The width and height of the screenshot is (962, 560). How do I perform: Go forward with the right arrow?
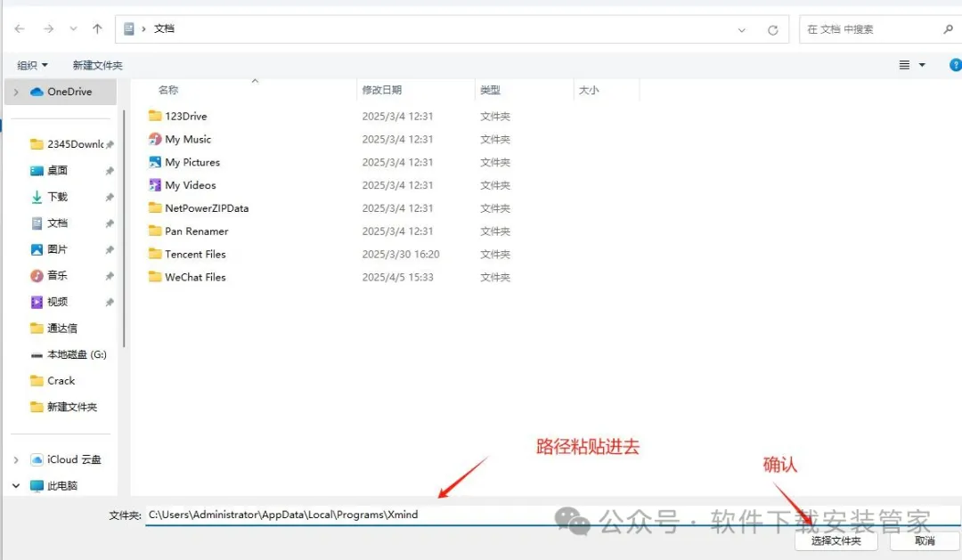pyautogui.click(x=48, y=28)
